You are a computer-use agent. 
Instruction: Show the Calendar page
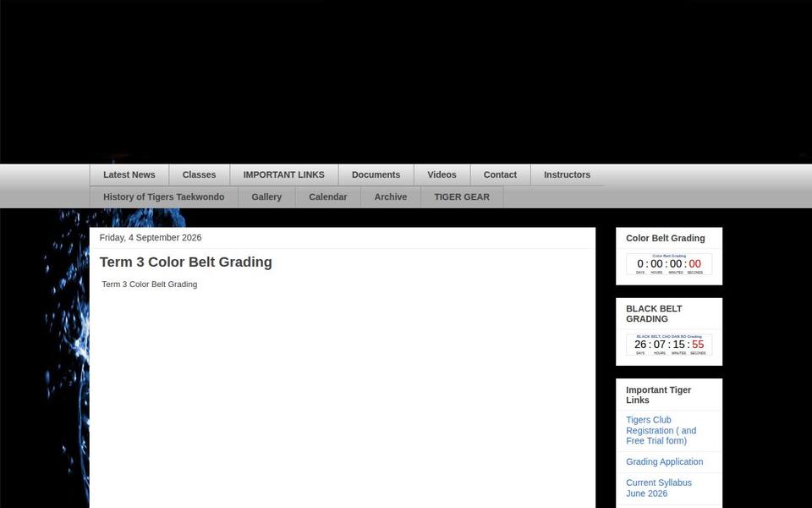[328, 197]
